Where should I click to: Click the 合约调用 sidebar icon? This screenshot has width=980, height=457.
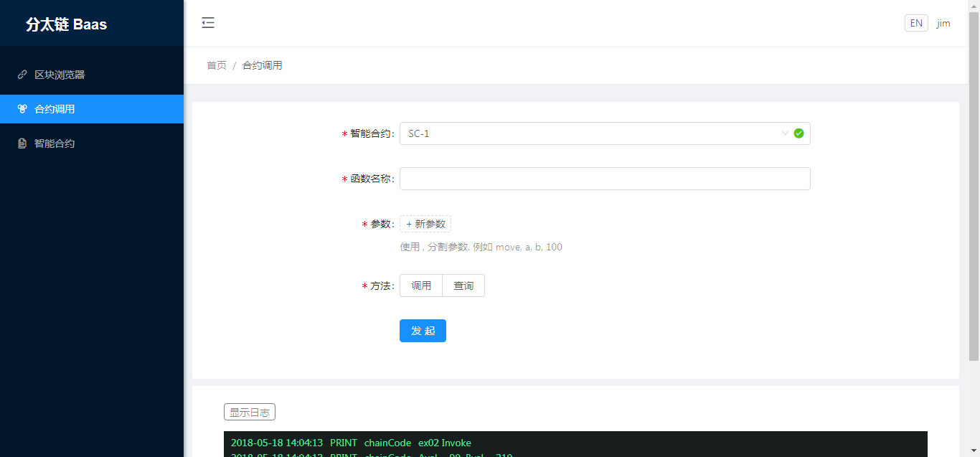pyautogui.click(x=22, y=109)
